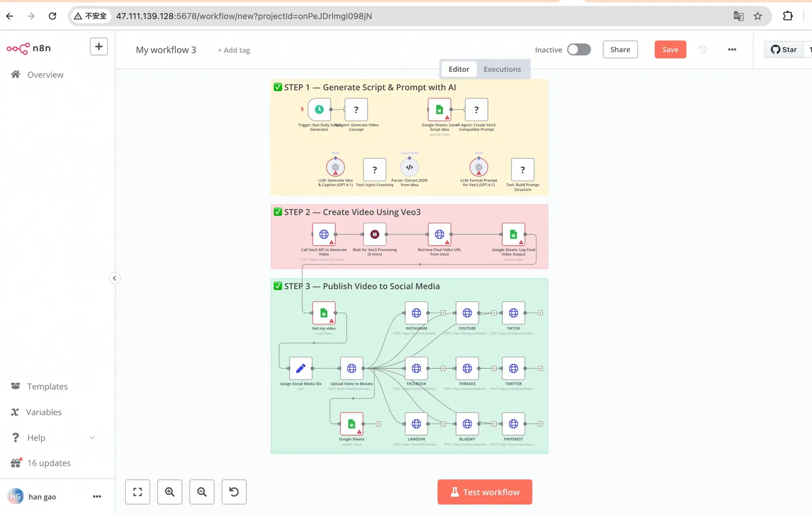
Task: Select Parser Extract JSON from Idea node
Action: [409, 167]
